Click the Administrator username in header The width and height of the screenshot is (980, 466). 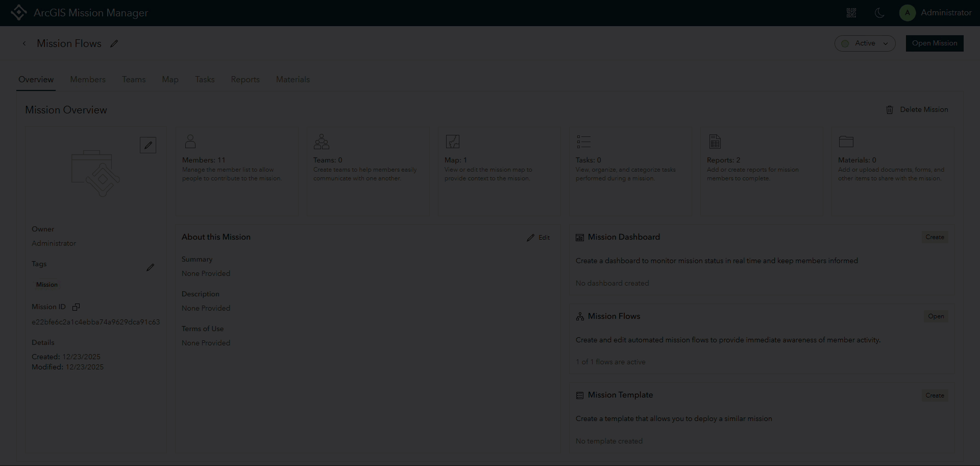946,13
